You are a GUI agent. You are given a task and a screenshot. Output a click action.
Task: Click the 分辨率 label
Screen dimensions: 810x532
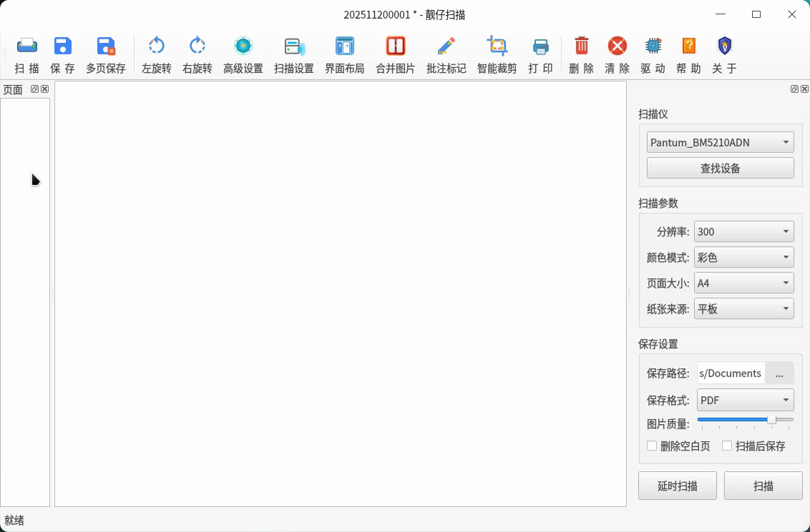[x=673, y=232]
